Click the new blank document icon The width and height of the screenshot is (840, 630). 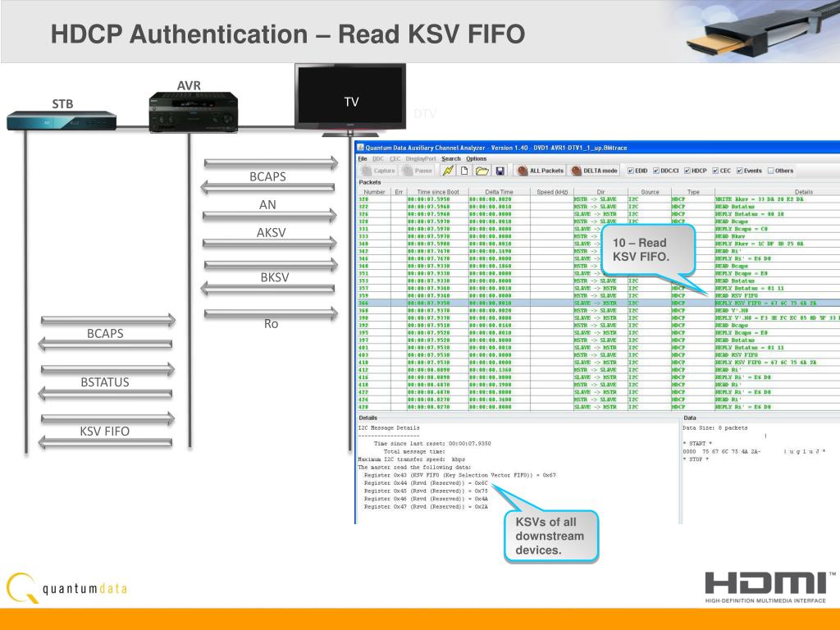[464, 171]
